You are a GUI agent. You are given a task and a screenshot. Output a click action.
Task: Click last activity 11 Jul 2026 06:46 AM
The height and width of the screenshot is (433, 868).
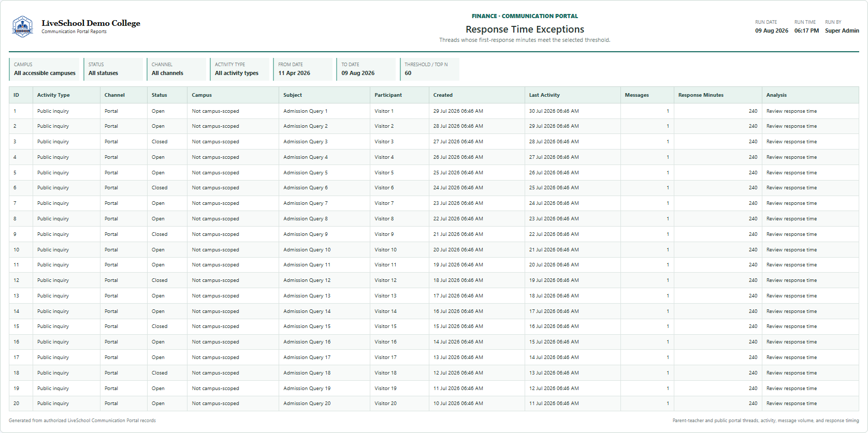[x=554, y=404]
